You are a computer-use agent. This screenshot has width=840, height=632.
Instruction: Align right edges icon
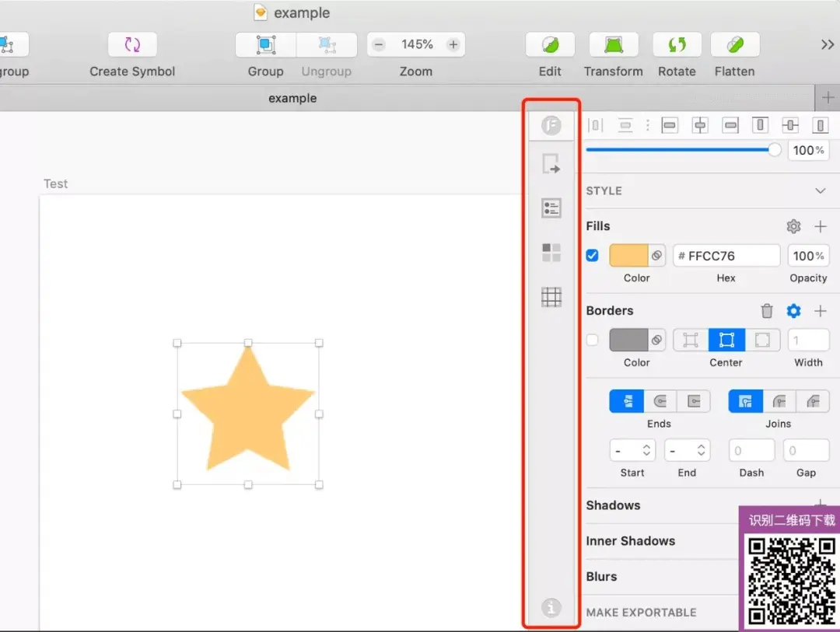click(x=730, y=126)
